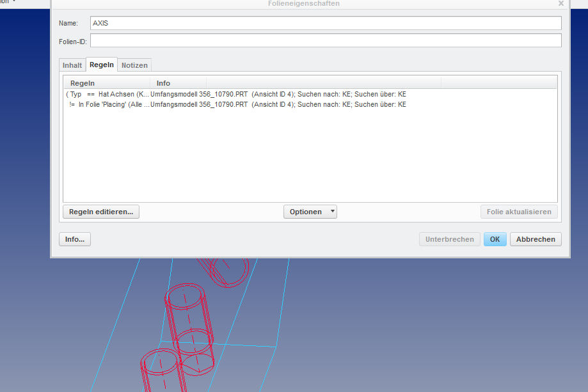Switch to the Inhalt tab
This screenshot has width=588, height=392.
(72, 65)
